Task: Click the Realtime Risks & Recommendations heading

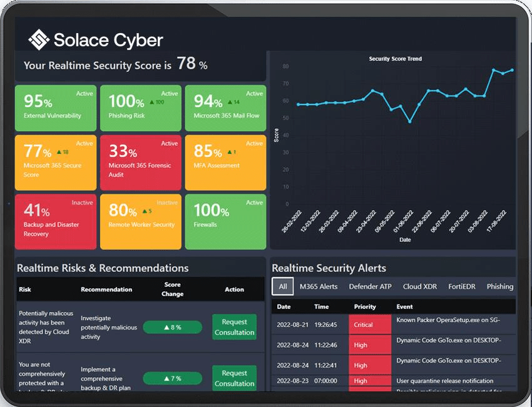Action: 103,268
